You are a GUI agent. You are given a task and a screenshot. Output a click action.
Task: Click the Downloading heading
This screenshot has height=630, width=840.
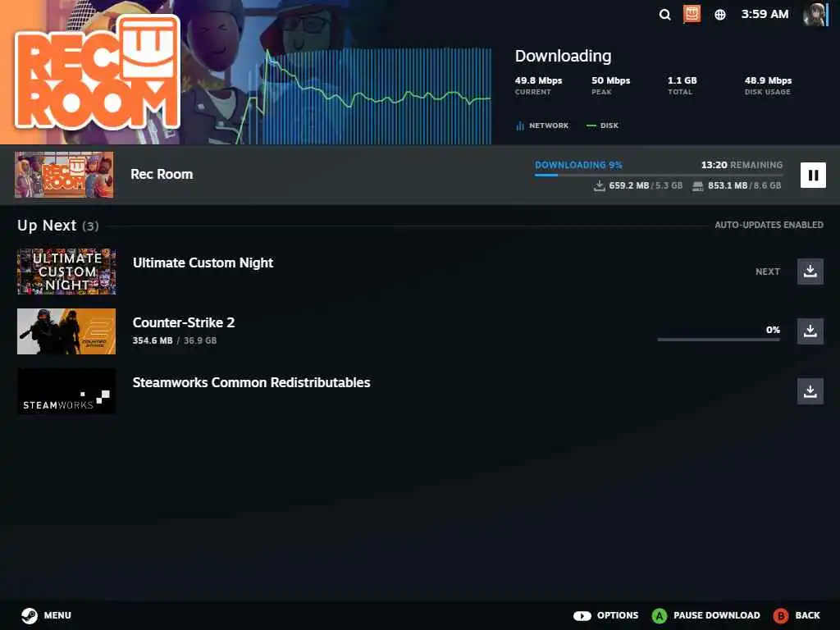point(563,56)
